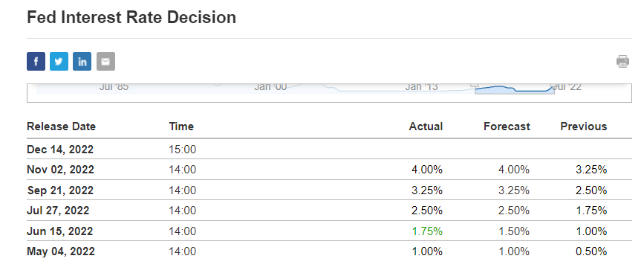Click the LinkedIn share icon
This screenshot has height=279, width=644.
tap(82, 62)
